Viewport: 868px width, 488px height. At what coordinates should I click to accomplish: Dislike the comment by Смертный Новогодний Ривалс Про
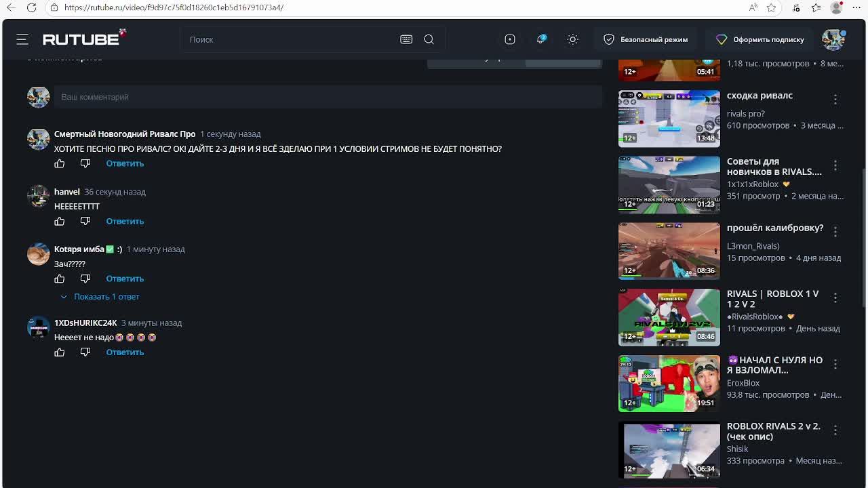85,163
